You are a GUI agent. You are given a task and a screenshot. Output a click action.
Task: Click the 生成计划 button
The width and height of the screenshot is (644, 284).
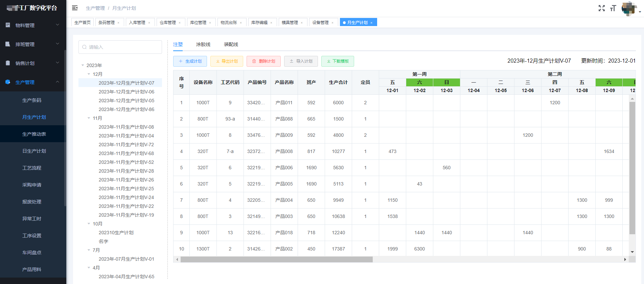click(x=190, y=61)
